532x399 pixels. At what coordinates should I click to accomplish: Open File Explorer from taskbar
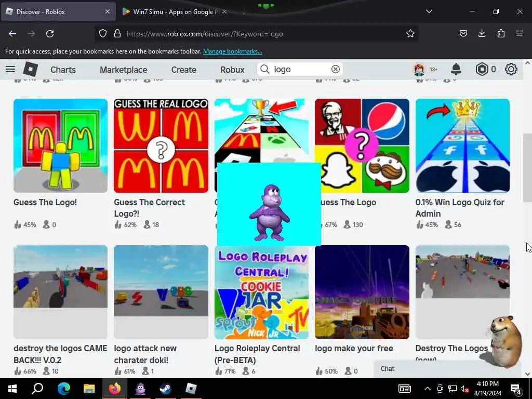[89, 389]
